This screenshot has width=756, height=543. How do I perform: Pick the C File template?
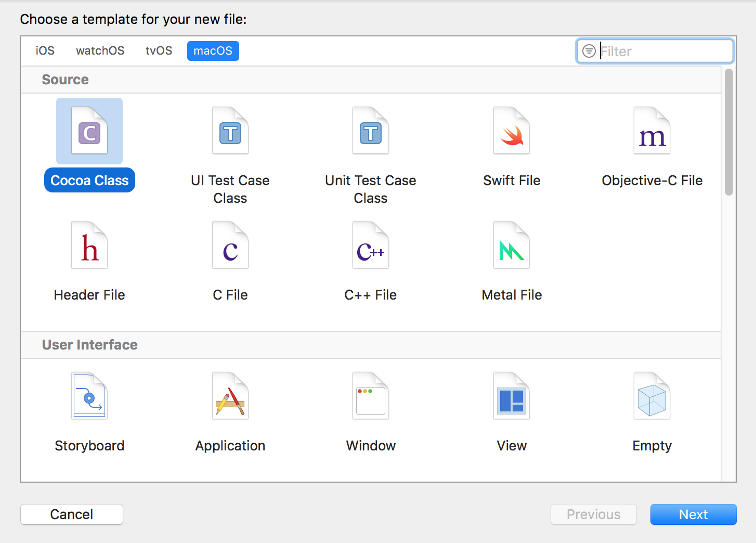pos(230,245)
